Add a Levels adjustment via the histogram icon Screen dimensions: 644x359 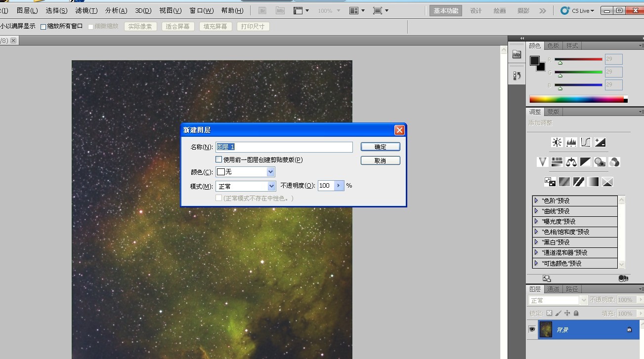click(571, 142)
